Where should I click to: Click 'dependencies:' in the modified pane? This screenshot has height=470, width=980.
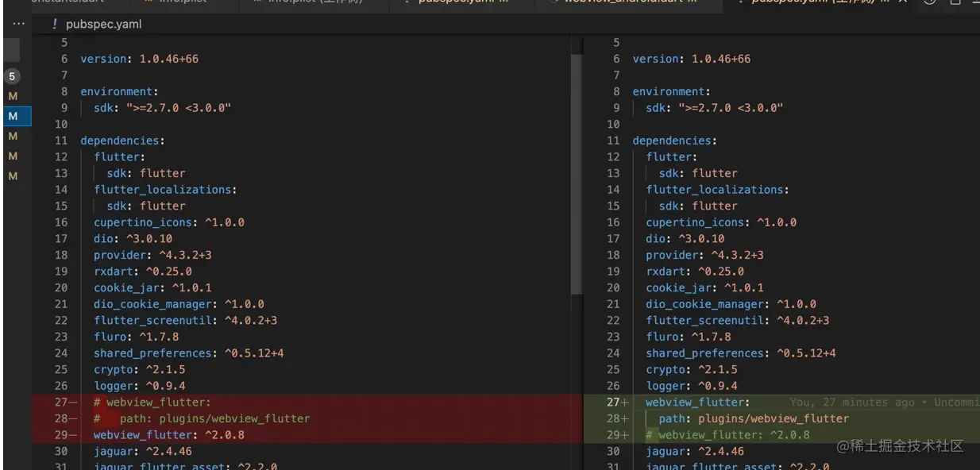click(674, 141)
